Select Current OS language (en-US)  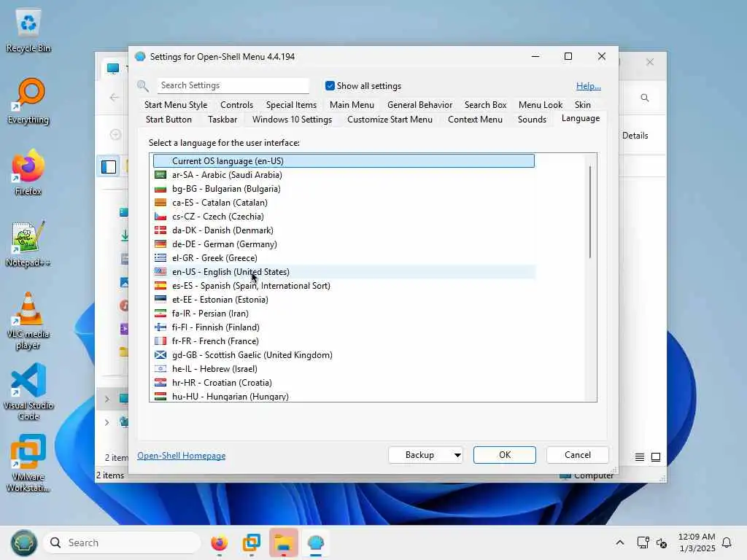tap(344, 161)
